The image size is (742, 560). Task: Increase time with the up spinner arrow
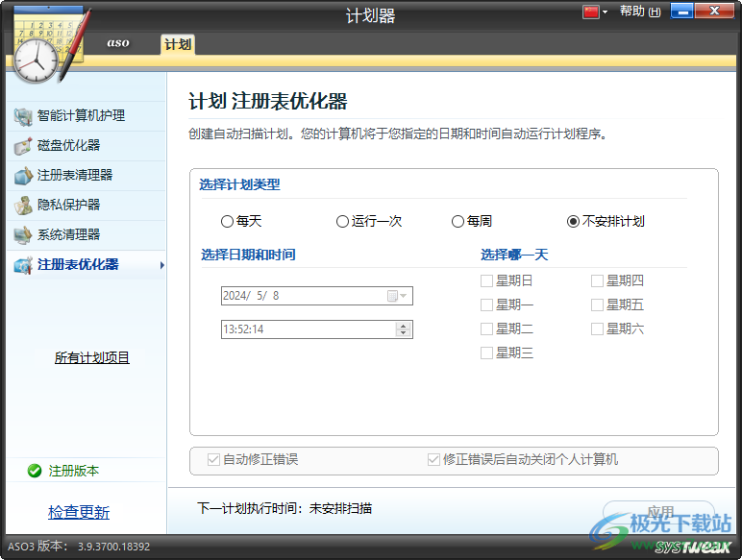(403, 326)
